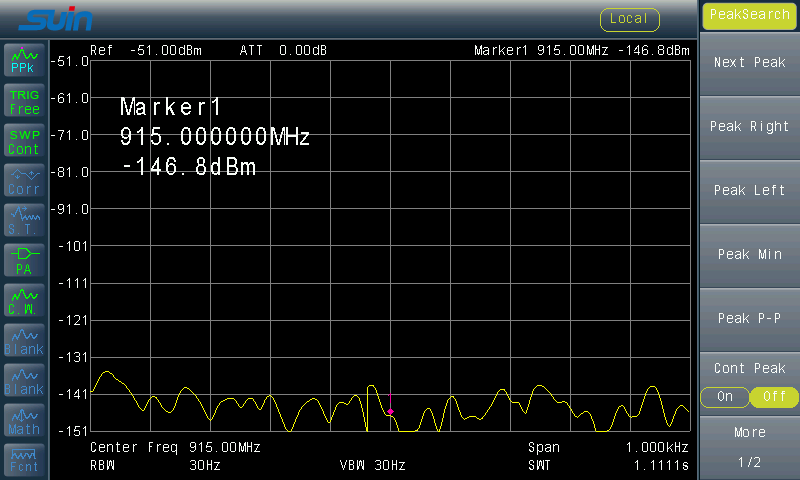The image size is (800, 480).
Task: Click the PPk detector icon
Action: [x=24, y=61]
